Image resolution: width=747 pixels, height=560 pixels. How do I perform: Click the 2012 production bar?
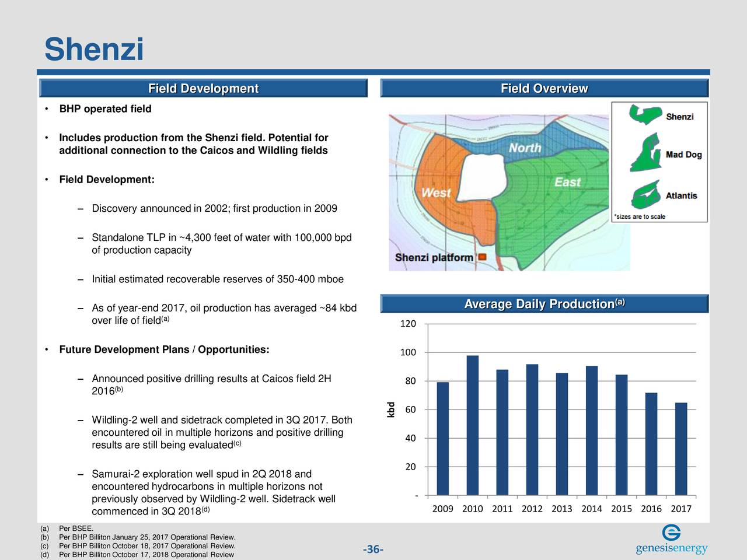point(532,430)
